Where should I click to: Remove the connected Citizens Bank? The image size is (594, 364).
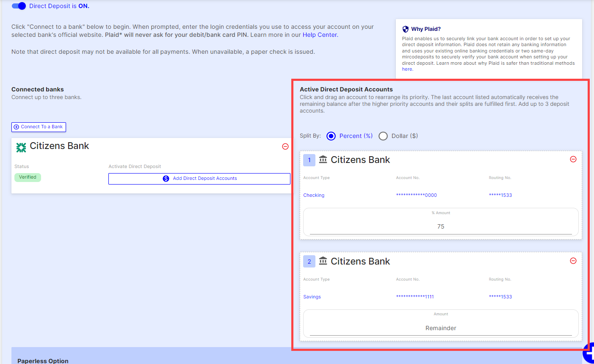[x=285, y=146]
